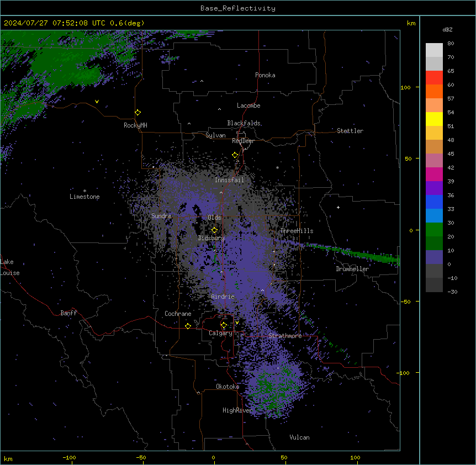Click the 80 value on dBZ legend
The image size is (476, 465).
click(x=451, y=44)
